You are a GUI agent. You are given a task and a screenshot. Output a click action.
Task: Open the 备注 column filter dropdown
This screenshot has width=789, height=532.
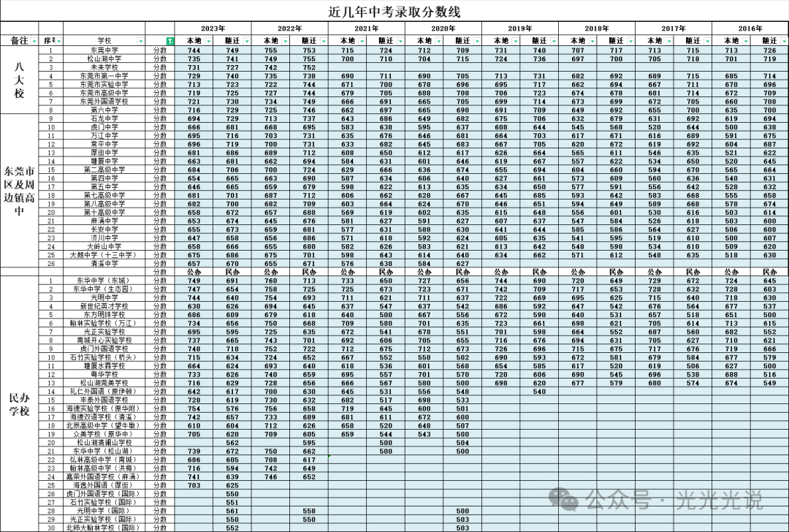[x=34, y=41]
